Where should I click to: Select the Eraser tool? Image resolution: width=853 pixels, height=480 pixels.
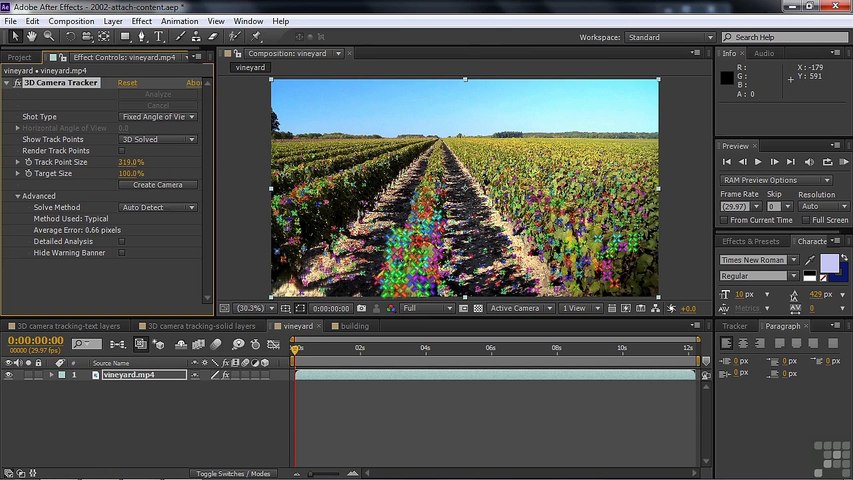pos(212,37)
